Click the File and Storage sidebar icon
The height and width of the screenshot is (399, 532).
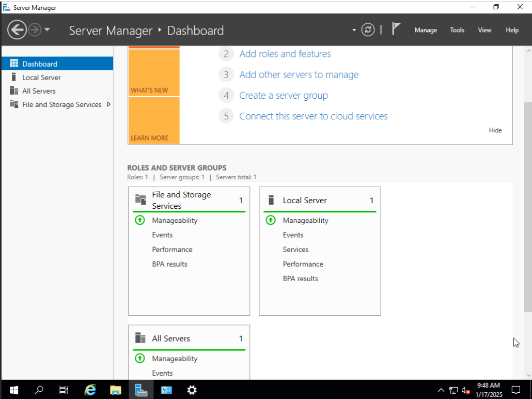click(14, 104)
